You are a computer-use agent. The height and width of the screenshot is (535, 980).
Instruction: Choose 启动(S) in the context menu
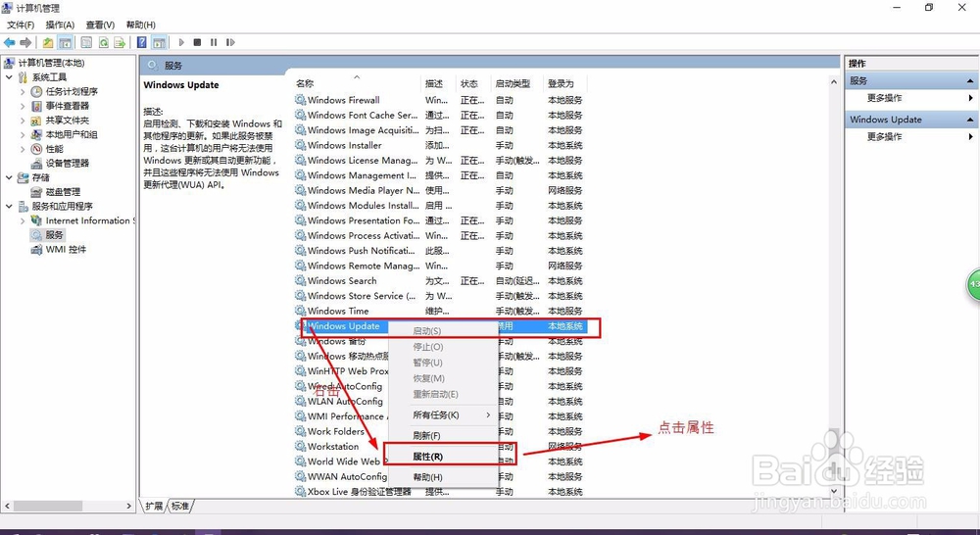tap(443, 330)
